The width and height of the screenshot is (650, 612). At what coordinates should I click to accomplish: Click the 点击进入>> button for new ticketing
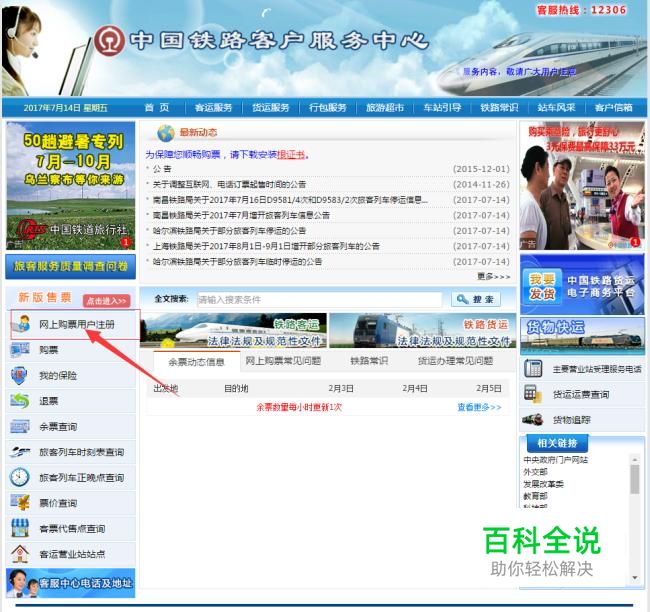pos(107,301)
